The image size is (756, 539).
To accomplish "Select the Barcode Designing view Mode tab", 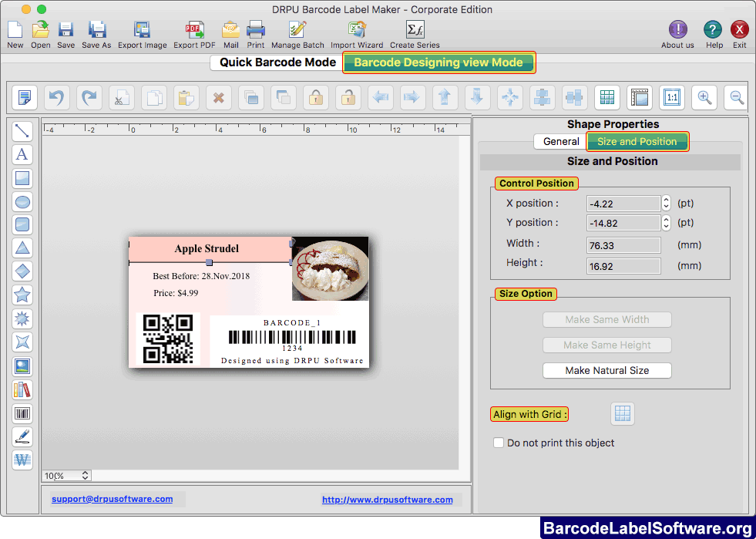I will click(438, 62).
